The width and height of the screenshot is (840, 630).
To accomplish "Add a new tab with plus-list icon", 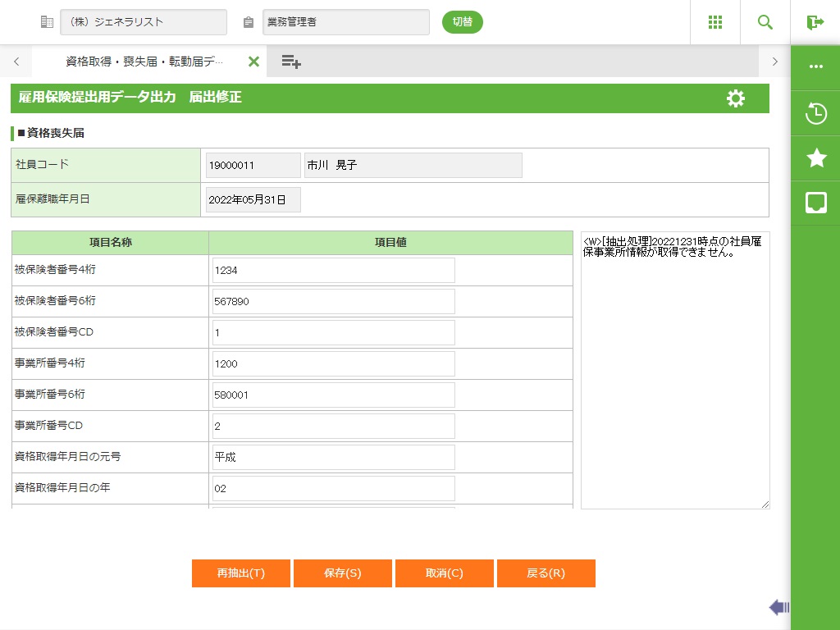I will (x=291, y=62).
